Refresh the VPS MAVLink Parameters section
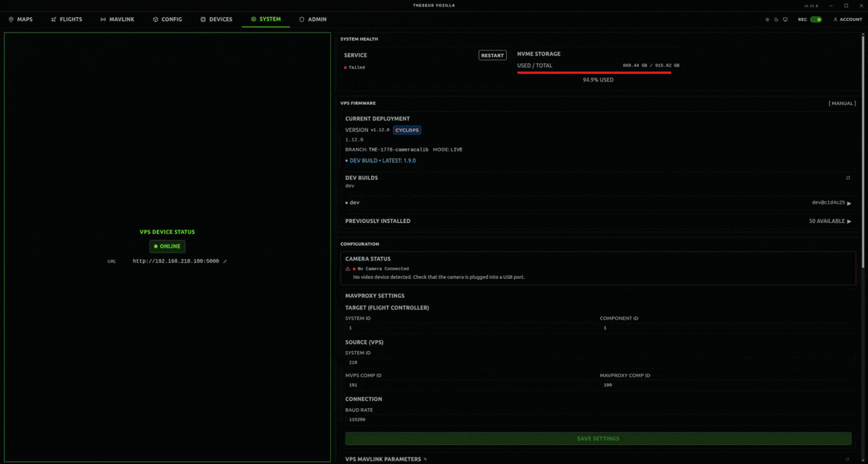Viewport: 868px width, 464px height. point(847,459)
